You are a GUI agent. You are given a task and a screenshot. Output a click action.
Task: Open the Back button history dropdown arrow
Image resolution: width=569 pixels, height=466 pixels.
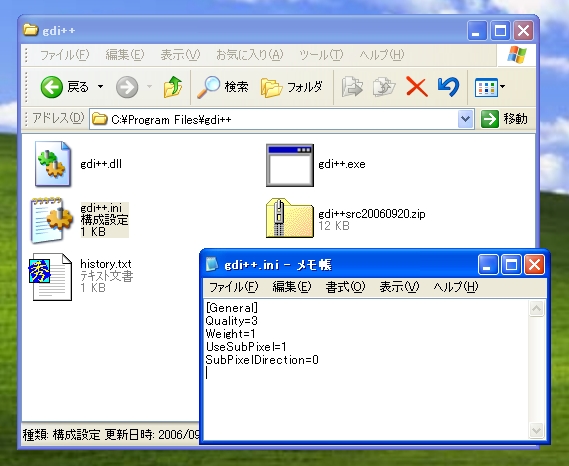click(x=101, y=87)
